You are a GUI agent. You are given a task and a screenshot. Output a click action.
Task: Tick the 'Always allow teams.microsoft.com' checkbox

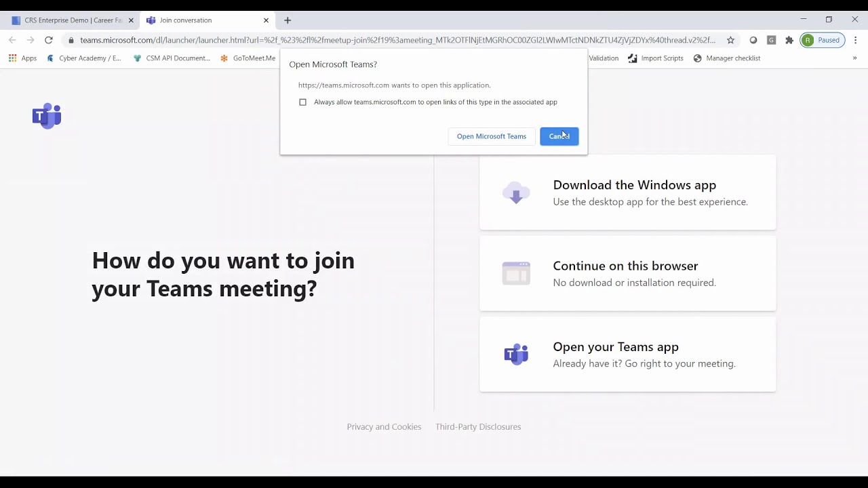302,102
